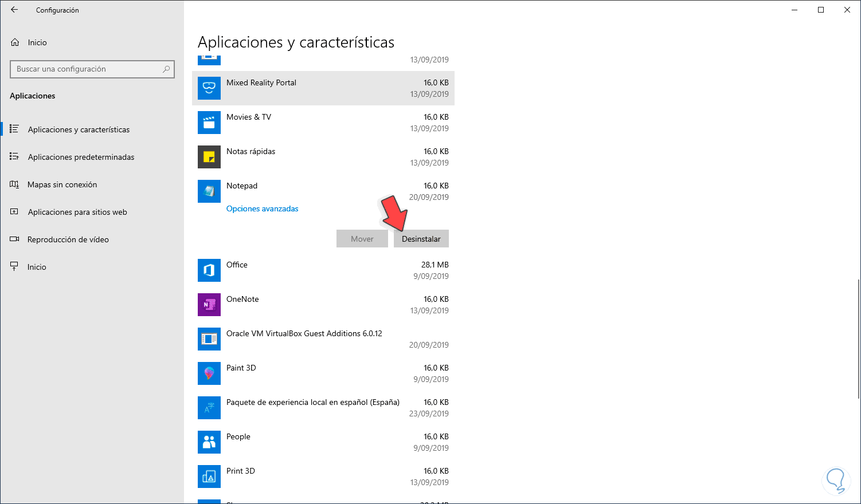Screen dimensions: 861x504
Task: Click the vertical scrollbar thumb of the app list
Action: point(858,338)
